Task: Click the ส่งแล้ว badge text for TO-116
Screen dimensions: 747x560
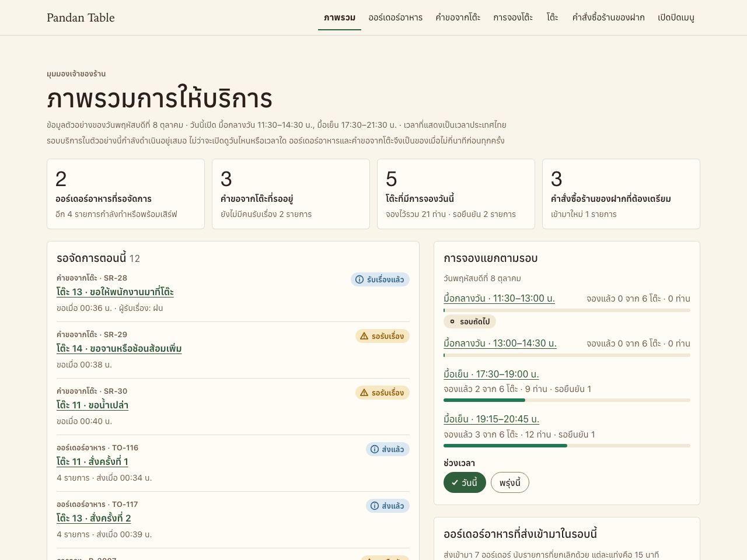Action: pos(393,450)
